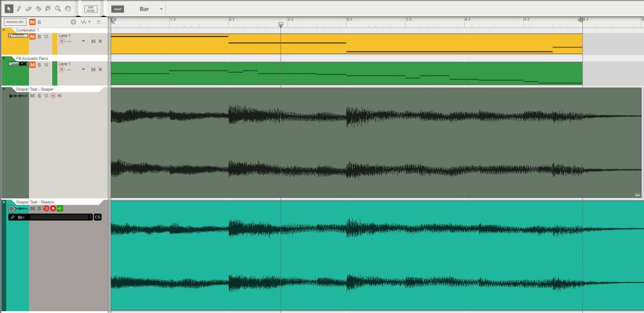Open the Bar snap value dropdown
644x313 pixels.
coord(162,9)
